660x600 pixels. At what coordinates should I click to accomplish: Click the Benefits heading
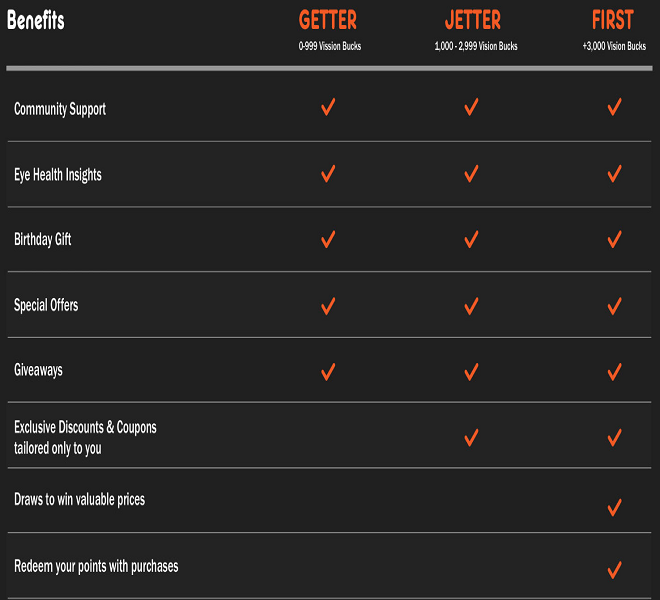pyautogui.click(x=36, y=20)
